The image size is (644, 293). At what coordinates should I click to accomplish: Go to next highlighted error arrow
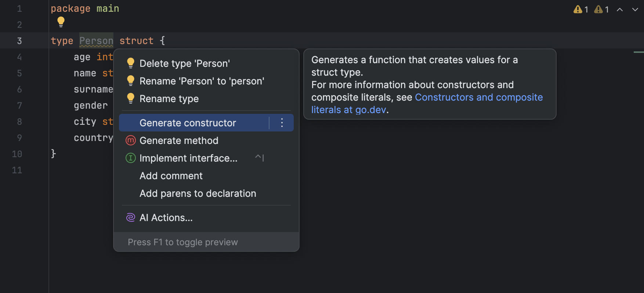(635, 10)
